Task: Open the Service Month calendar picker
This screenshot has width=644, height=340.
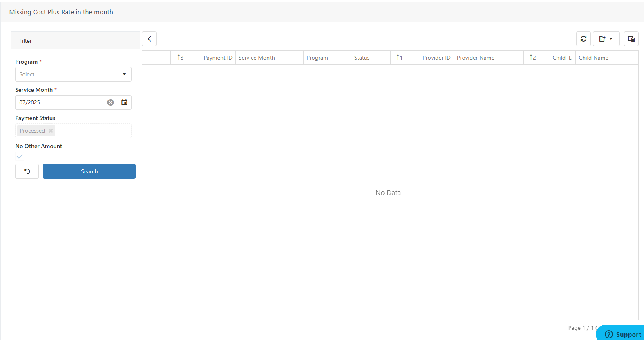Action: click(x=124, y=102)
